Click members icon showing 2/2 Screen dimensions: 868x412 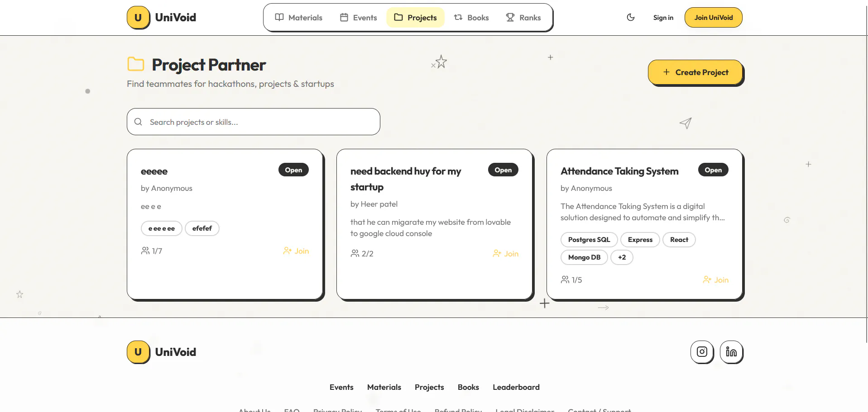(x=355, y=253)
